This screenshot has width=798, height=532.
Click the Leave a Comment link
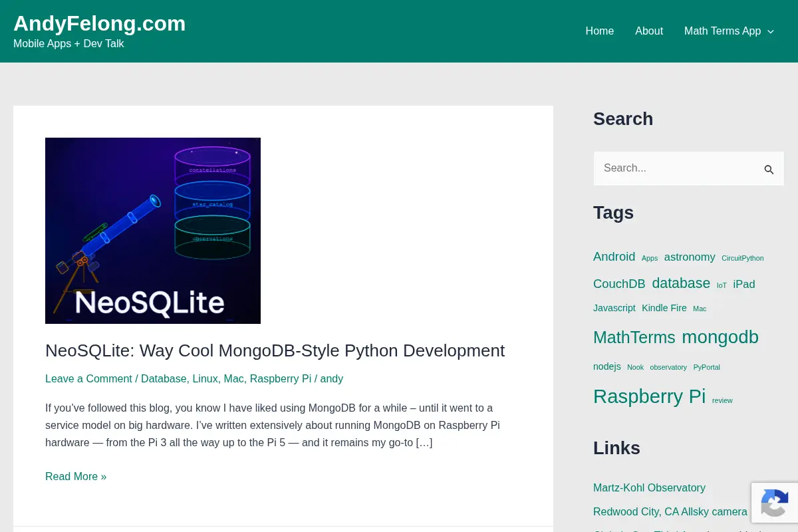click(88, 378)
